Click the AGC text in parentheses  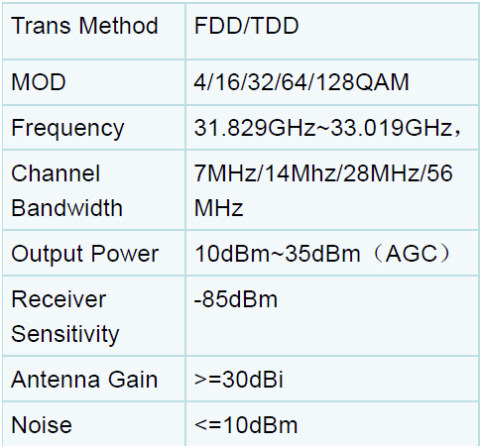(412, 254)
